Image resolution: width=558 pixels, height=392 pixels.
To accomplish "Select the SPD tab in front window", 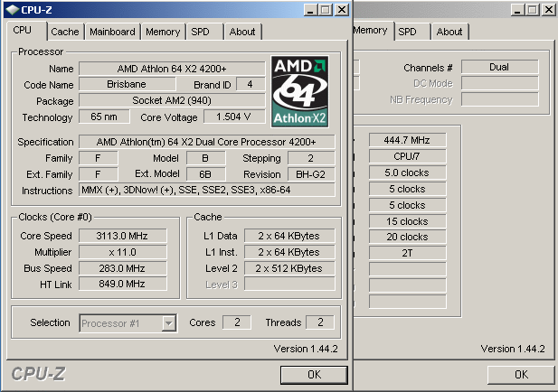I will pos(200,32).
